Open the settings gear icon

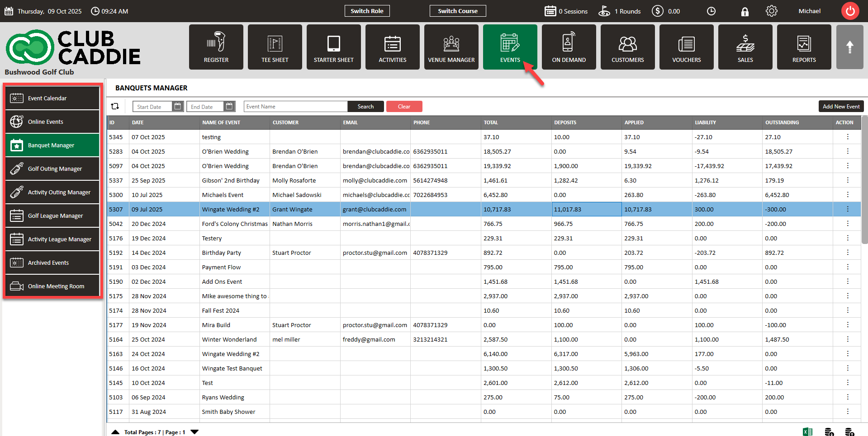point(772,11)
